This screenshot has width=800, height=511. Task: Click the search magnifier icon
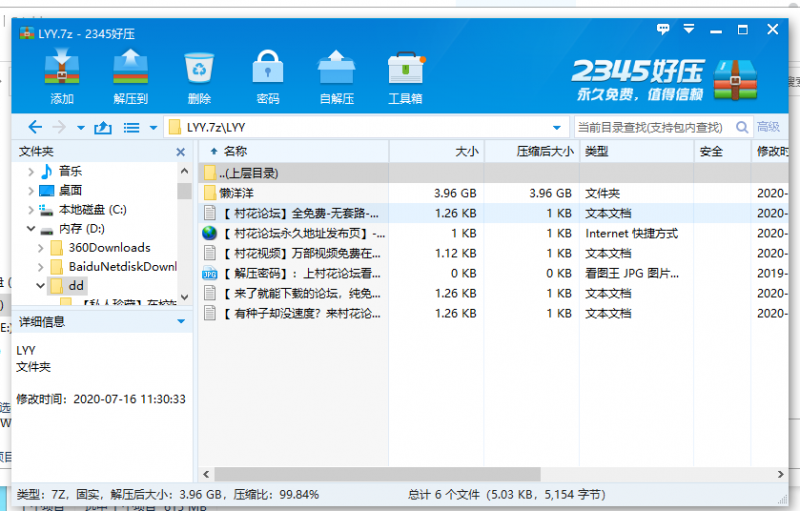click(x=741, y=127)
